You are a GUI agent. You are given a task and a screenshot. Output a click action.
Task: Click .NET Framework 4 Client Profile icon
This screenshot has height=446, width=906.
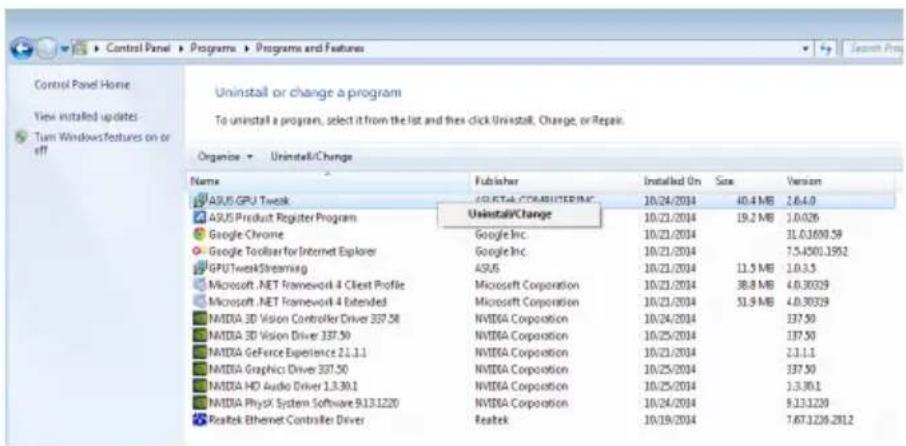200,285
